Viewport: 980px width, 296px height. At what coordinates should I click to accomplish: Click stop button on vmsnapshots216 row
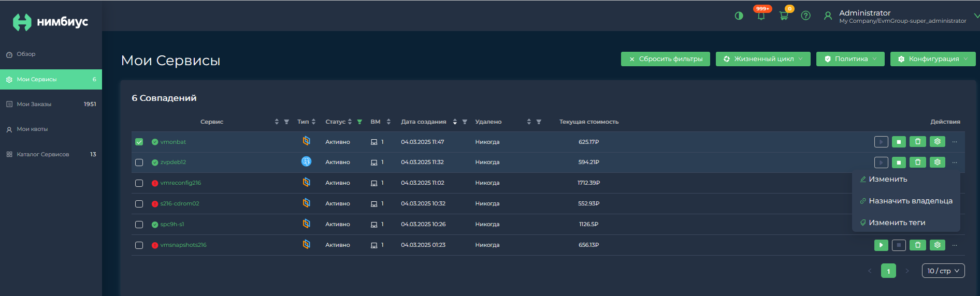[x=899, y=245]
